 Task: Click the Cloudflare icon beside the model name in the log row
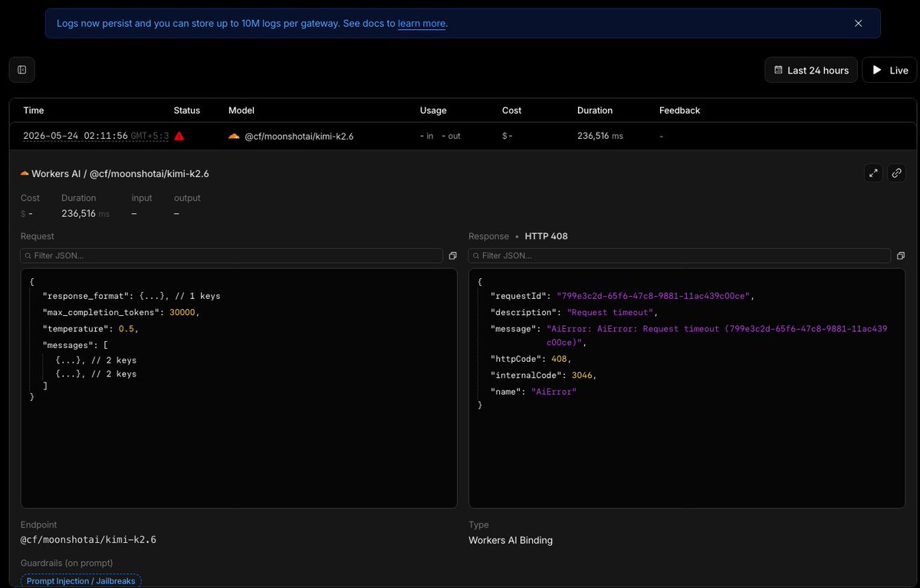pyautogui.click(x=234, y=136)
